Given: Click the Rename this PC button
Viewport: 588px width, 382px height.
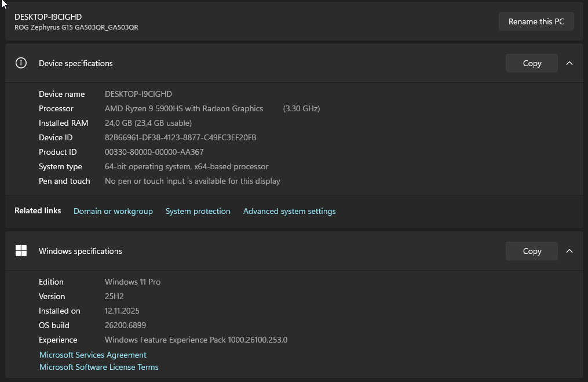Looking at the screenshot, I should [x=536, y=21].
